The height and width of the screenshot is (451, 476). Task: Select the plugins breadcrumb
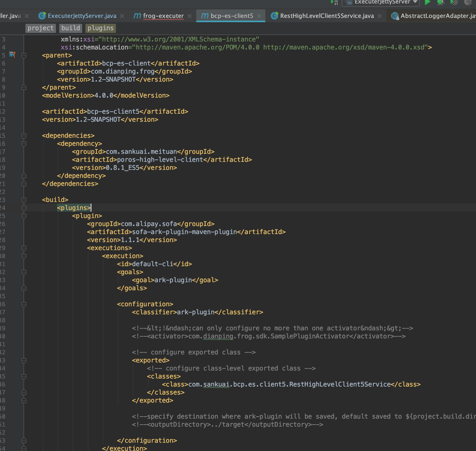coord(100,28)
